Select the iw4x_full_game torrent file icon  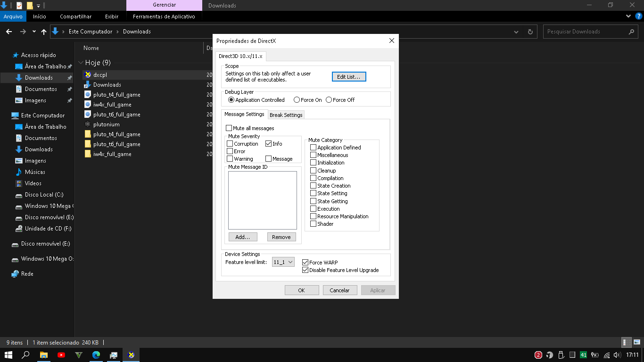point(87,104)
